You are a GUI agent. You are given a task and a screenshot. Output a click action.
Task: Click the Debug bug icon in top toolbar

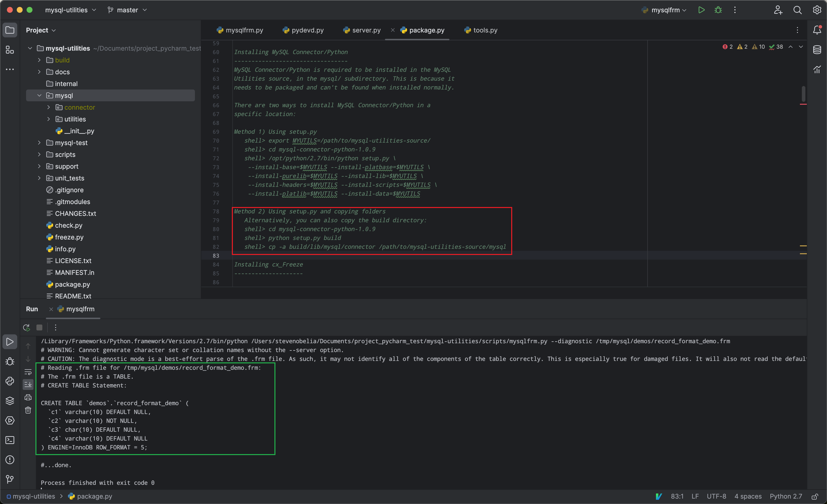click(718, 10)
